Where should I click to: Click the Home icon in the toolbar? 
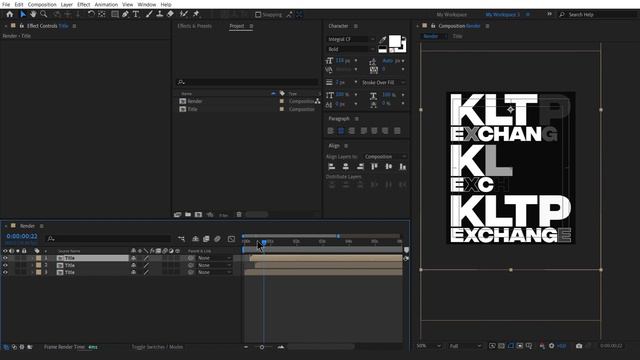pos(10,14)
